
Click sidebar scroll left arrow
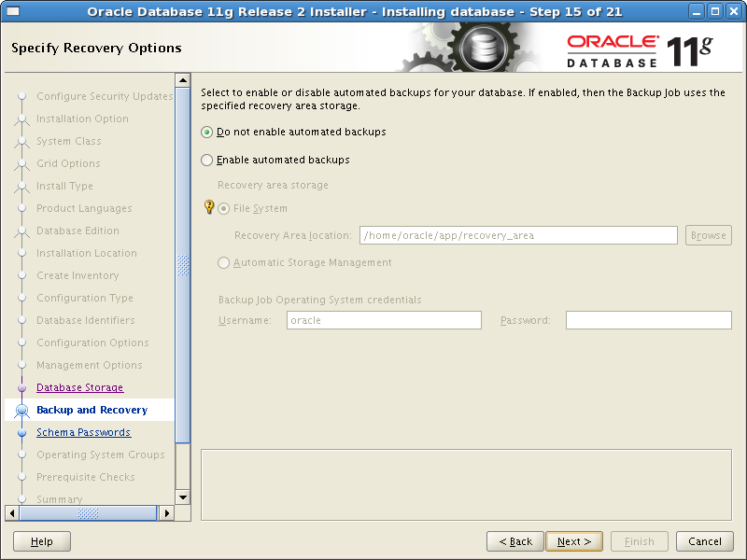(x=12, y=513)
